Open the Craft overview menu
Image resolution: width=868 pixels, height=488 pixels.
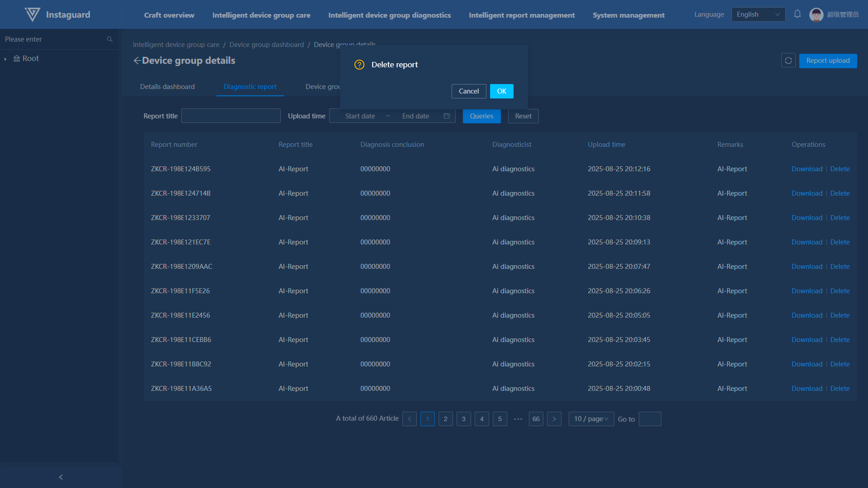(x=169, y=15)
